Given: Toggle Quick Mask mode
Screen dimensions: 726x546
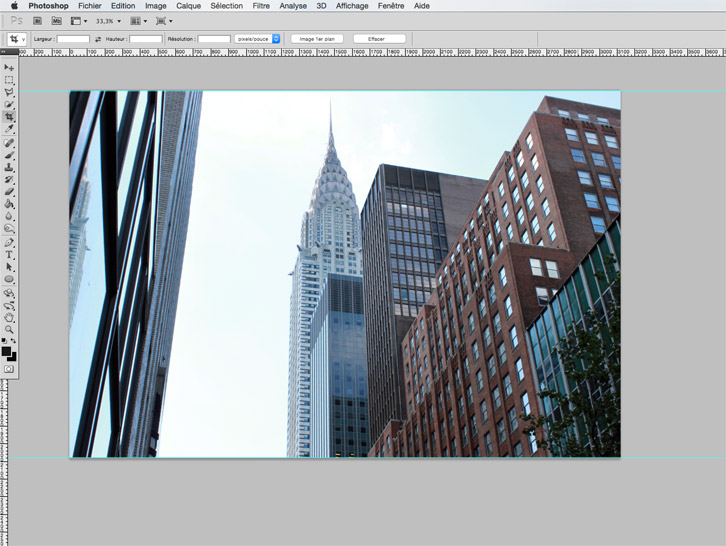Looking at the screenshot, I should tap(9, 369).
